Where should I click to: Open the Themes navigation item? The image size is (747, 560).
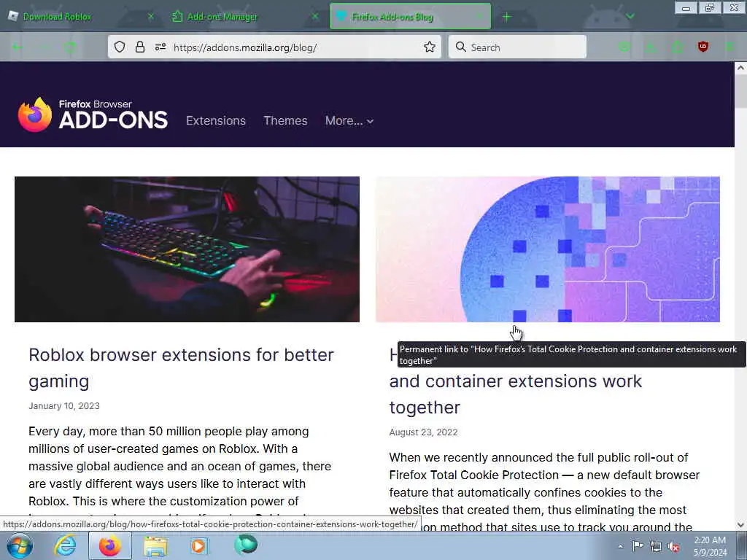285,120
